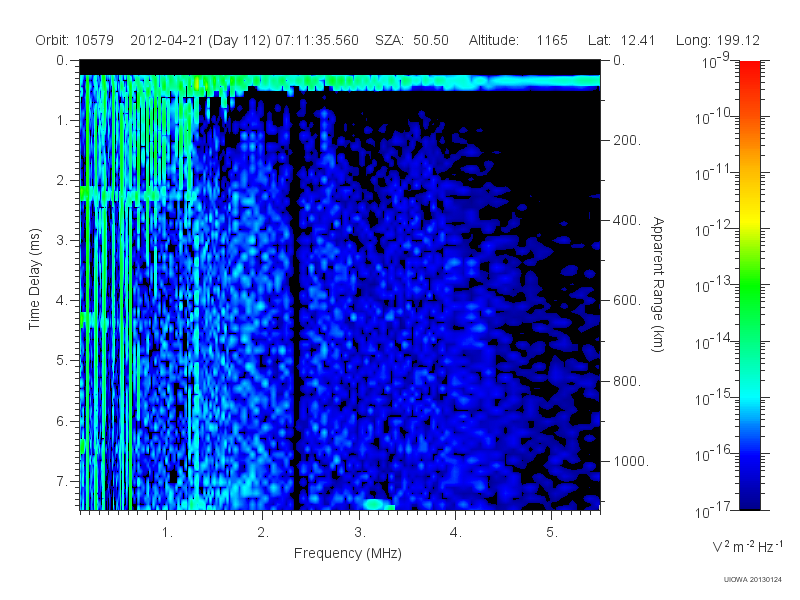Image resolution: width=800 pixels, height=600 pixels.
Task: Click the 10^-9 colorbar tick label
Action: point(715,61)
